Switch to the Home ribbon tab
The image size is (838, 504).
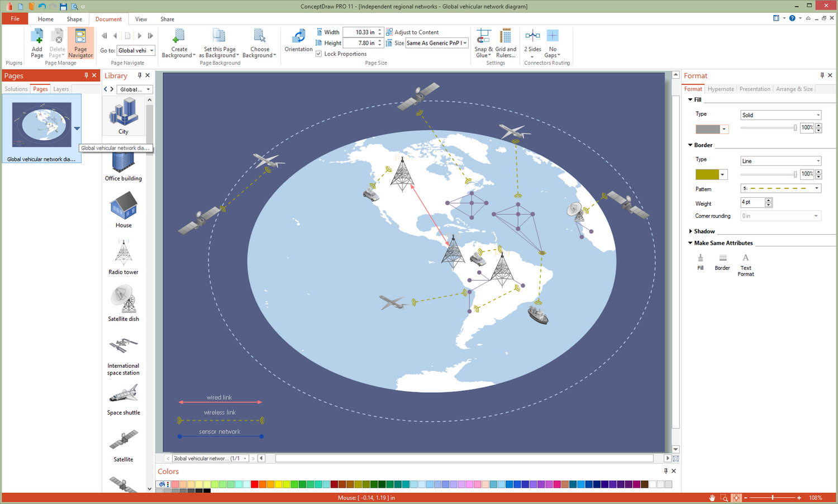(46, 19)
